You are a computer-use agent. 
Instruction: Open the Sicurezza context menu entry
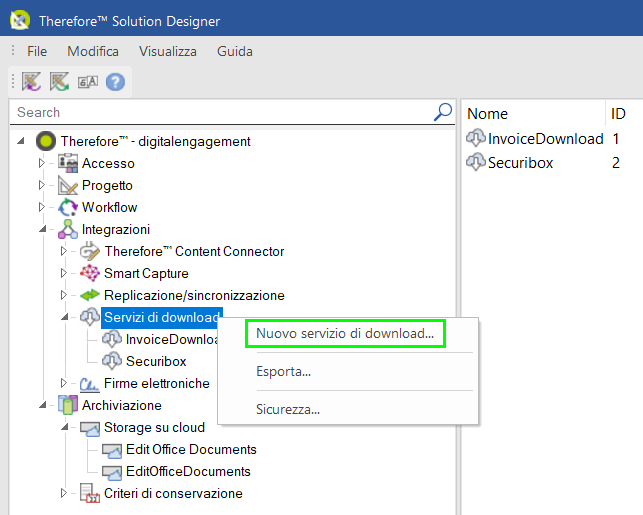point(288,409)
